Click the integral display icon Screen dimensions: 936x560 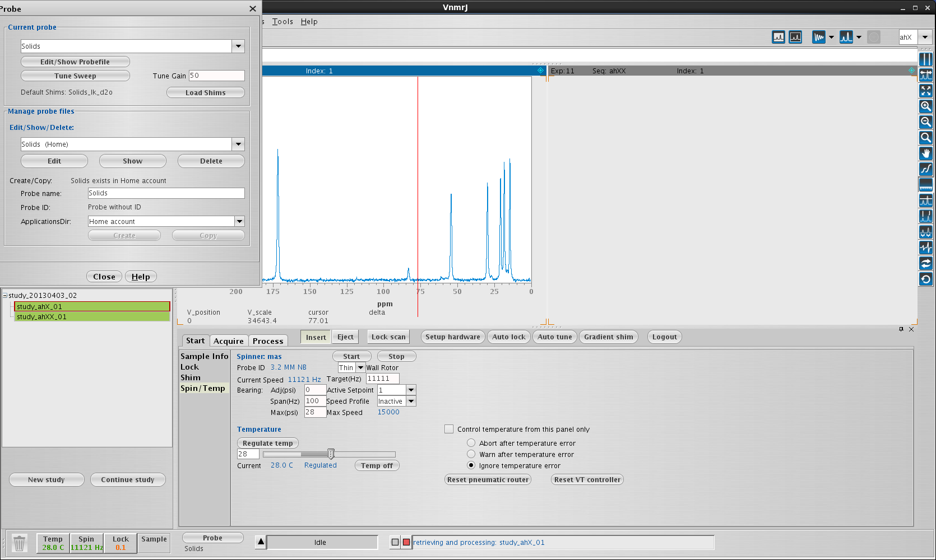click(x=925, y=169)
